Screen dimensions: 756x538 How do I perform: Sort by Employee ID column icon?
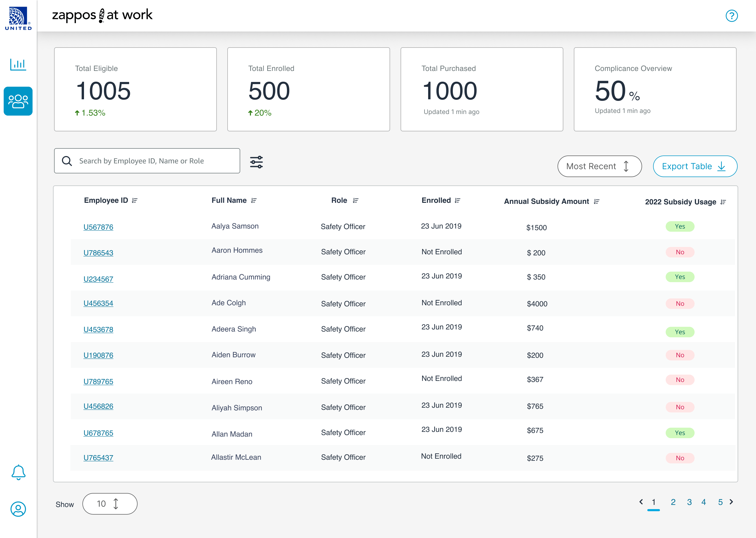coord(134,200)
